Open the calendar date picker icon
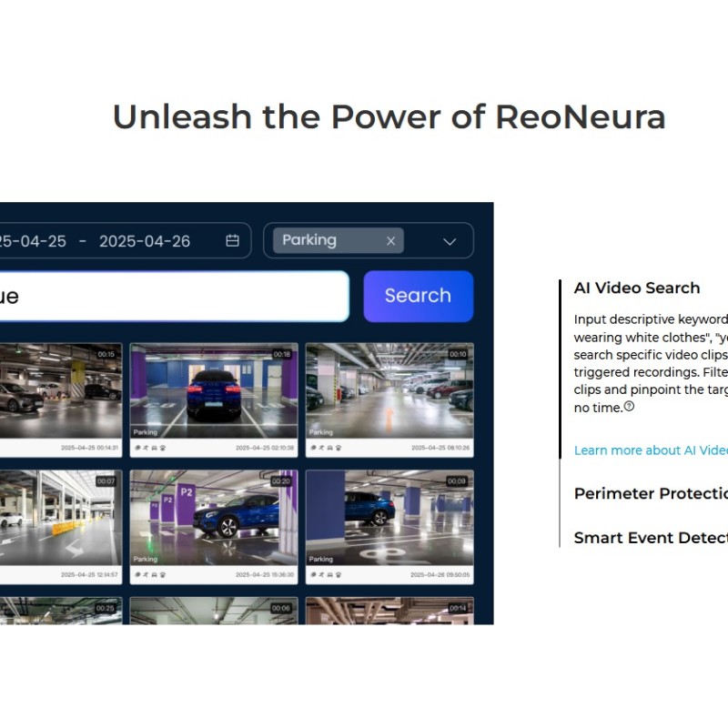728x728 pixels. (x=233, y=241)
